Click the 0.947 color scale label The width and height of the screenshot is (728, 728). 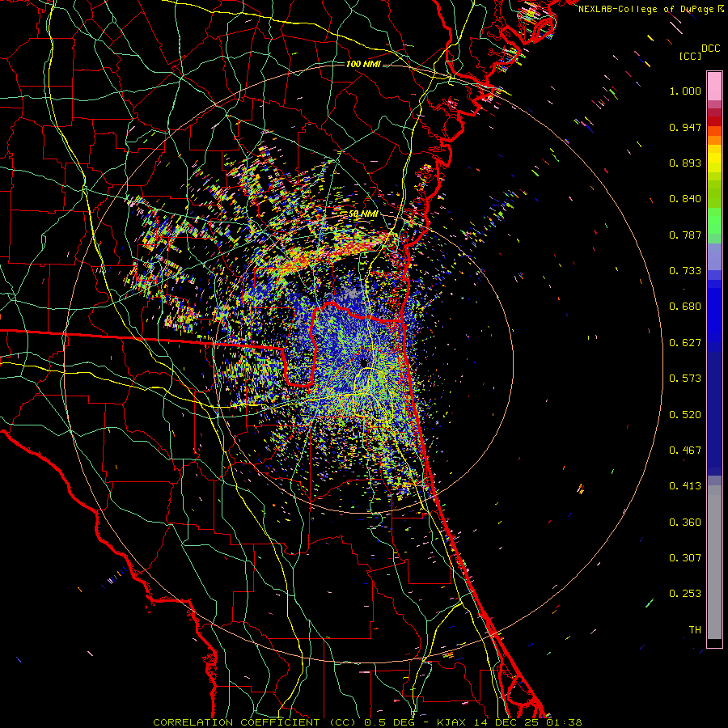(685, 127)
